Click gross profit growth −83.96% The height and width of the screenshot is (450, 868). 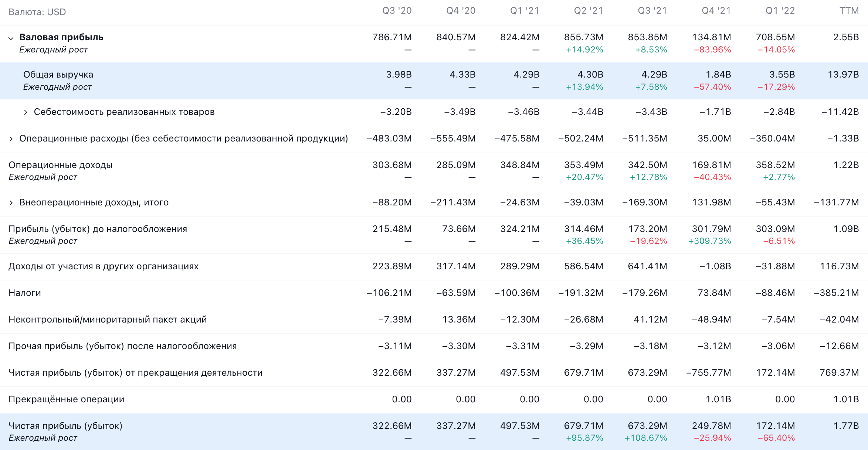point(713,50)
